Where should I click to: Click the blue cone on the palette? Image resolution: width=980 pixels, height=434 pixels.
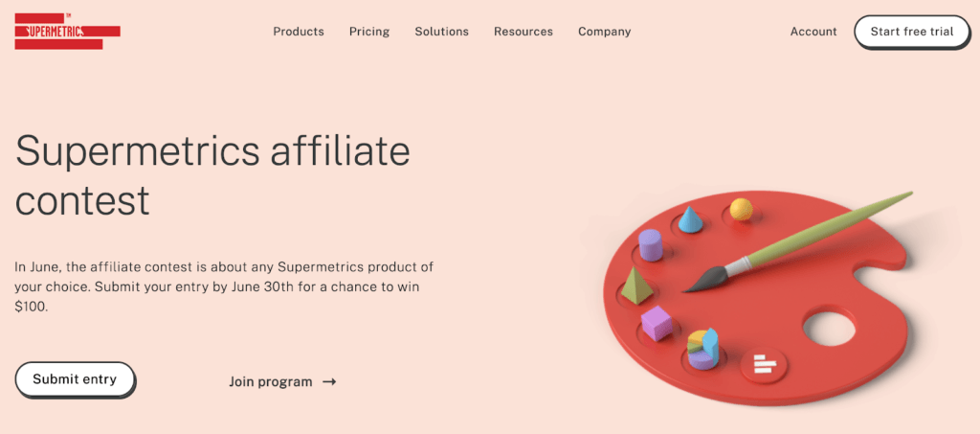click(693, 219)
